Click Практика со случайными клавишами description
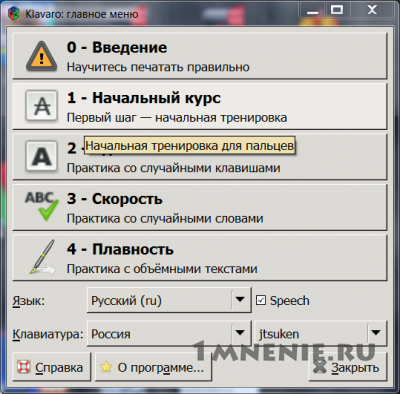 (x=173, y=168)
